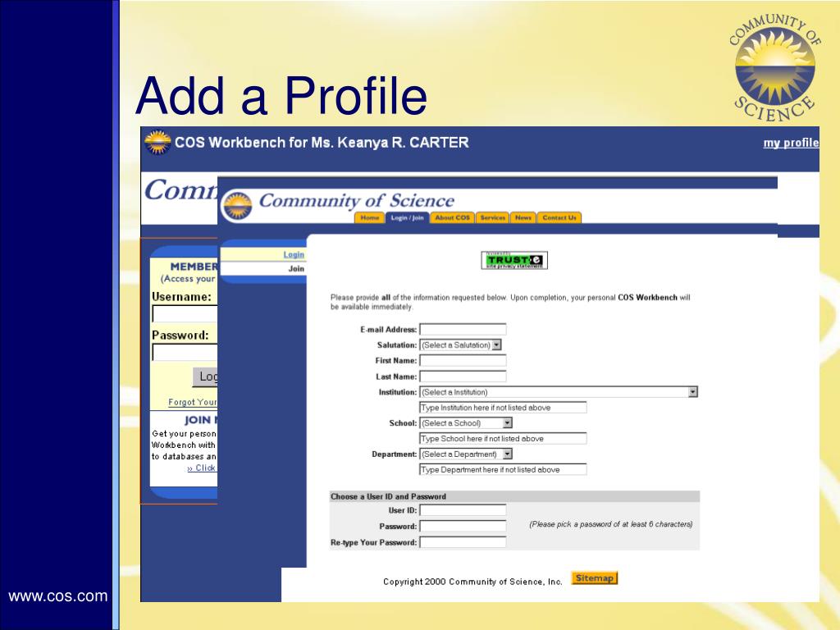Click the Type Institution here text field
This screenshot has height=630, width=840.
point(503,408)
